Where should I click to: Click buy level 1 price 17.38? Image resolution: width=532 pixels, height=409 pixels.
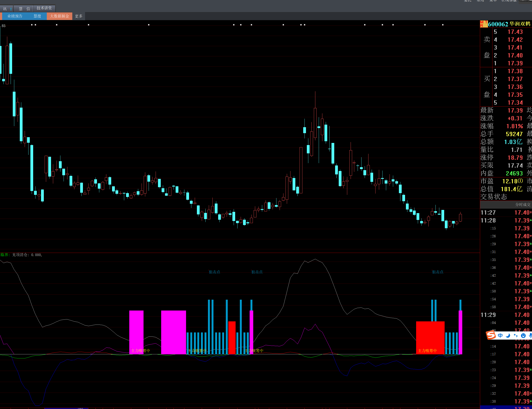(x=515, y=71)
